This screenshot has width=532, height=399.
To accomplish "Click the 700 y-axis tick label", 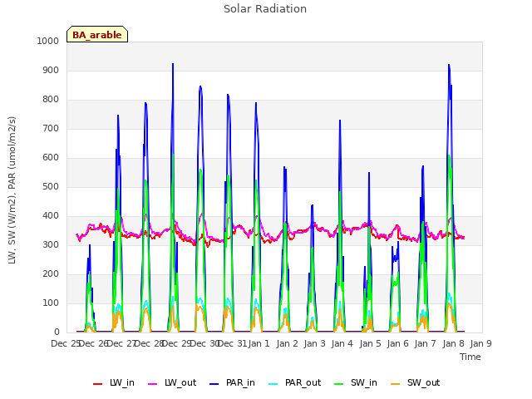I will (51, 129).
